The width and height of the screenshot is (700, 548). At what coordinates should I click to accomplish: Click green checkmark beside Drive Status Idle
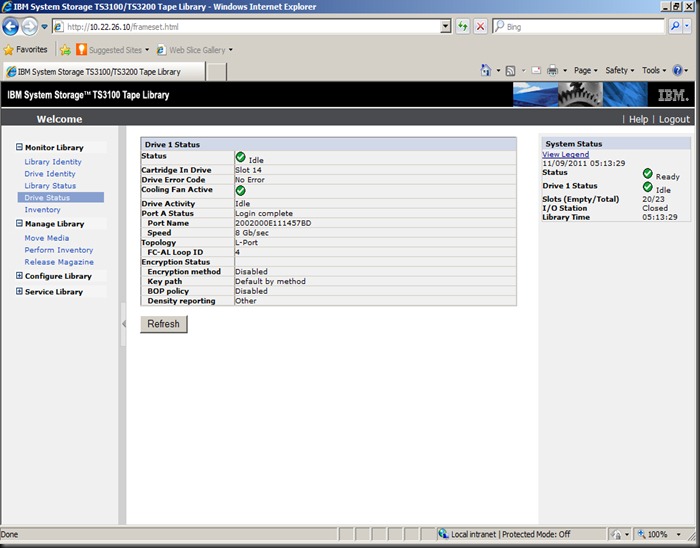[x=240, y=157]
